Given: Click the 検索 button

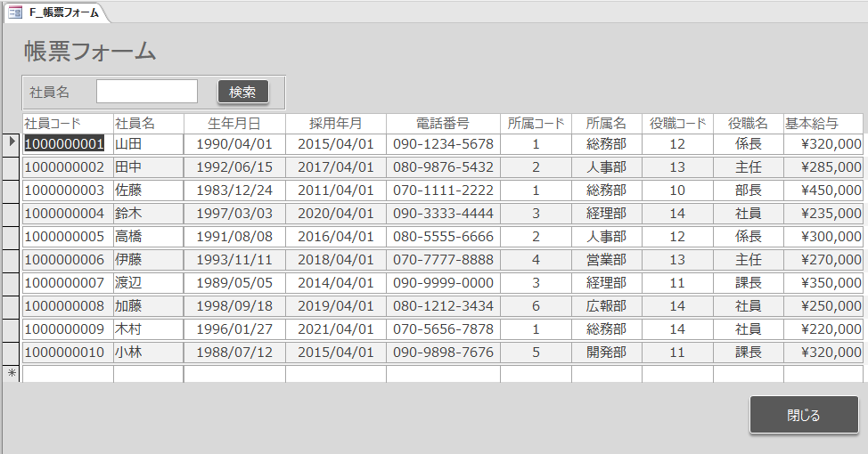Looking at the screenshot, I should (242, 92).
